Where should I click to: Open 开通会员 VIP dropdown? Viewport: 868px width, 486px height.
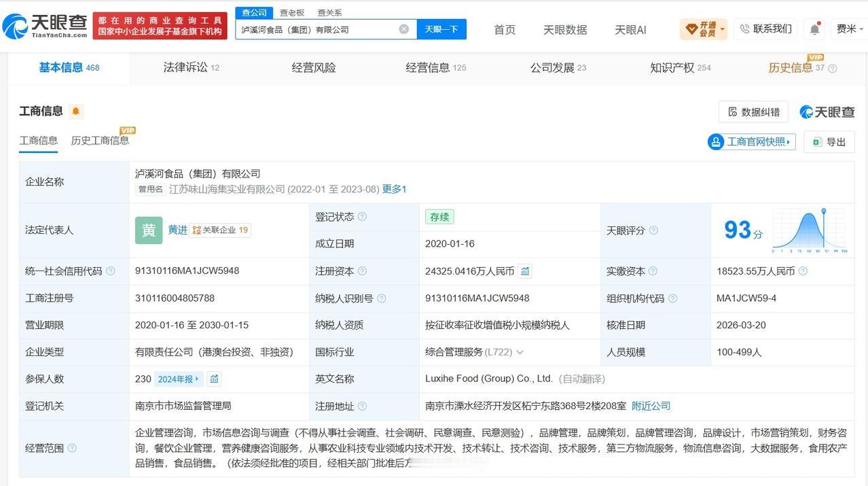click(x=704, y=29)
